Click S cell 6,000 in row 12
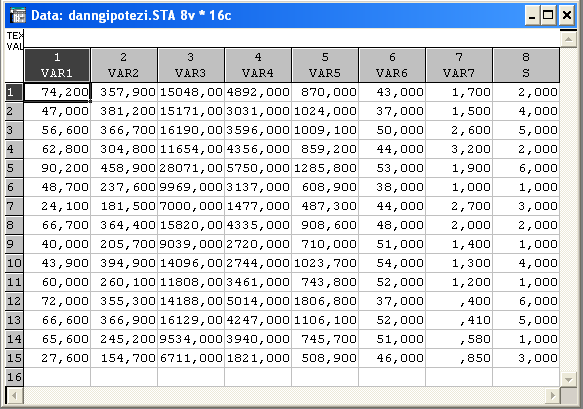Viewport: 583px width, 409px height. 526,301
